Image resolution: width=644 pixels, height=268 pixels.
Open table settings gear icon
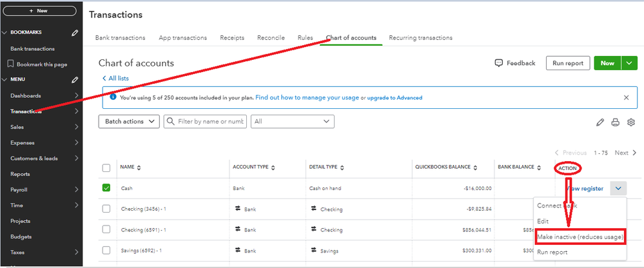tap(631, 122)
